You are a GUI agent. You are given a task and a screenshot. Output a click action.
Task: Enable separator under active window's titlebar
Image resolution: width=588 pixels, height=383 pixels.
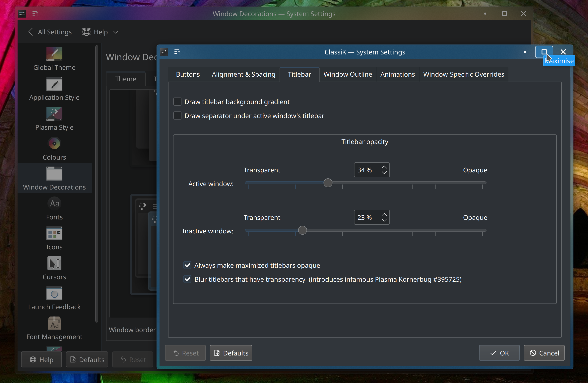tap(177, 116)
